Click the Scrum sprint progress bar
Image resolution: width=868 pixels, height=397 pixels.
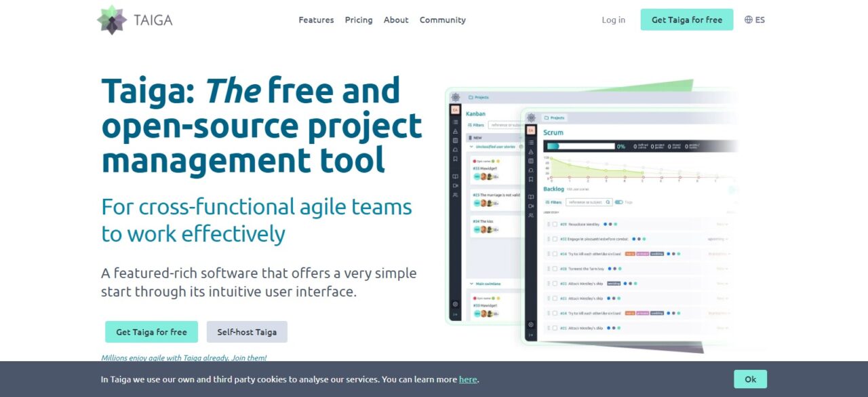(580, 146)
